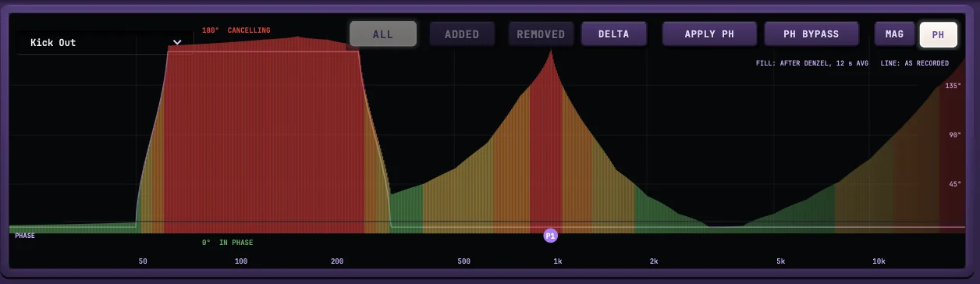Screen dimensions: 980x284
Task: Click the 200 frequency tick label
Action: point(337,261)
